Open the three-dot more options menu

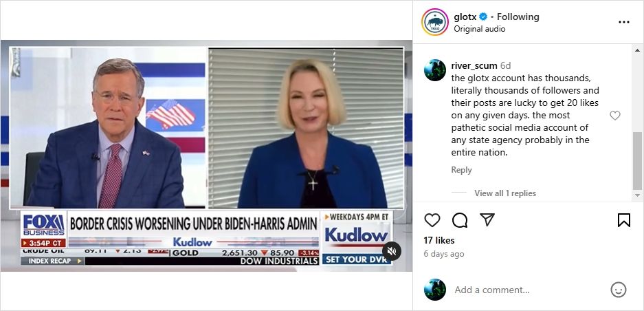pos(624,22)
